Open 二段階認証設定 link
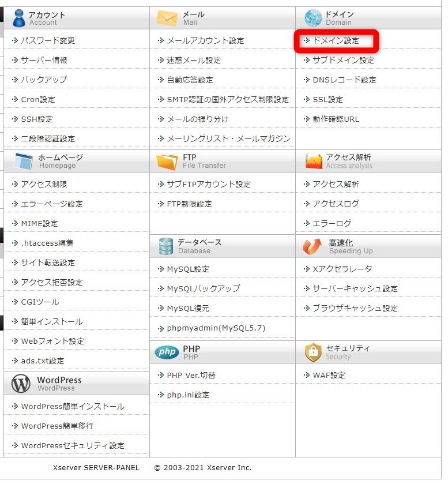448x484 pixels. click(x=48, y=138)
